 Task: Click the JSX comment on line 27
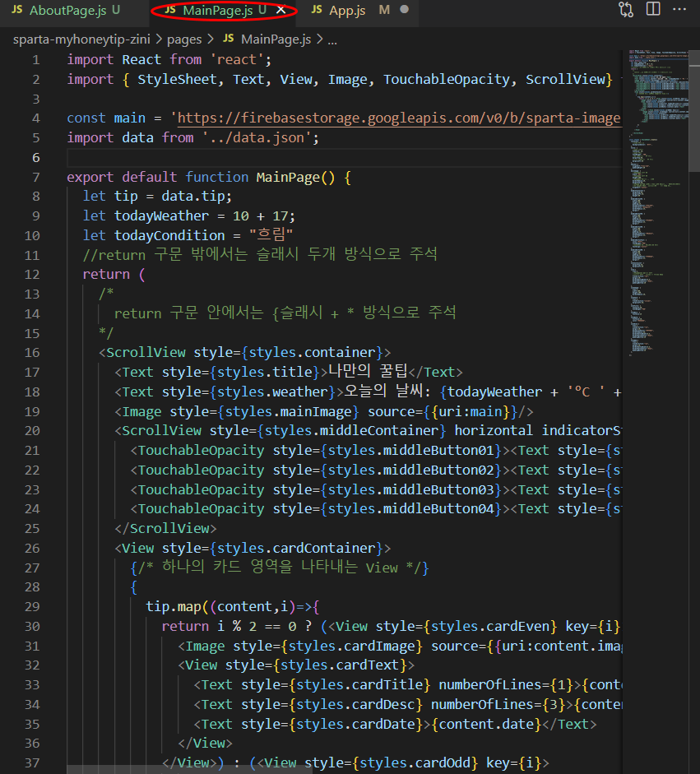(280, 568)
